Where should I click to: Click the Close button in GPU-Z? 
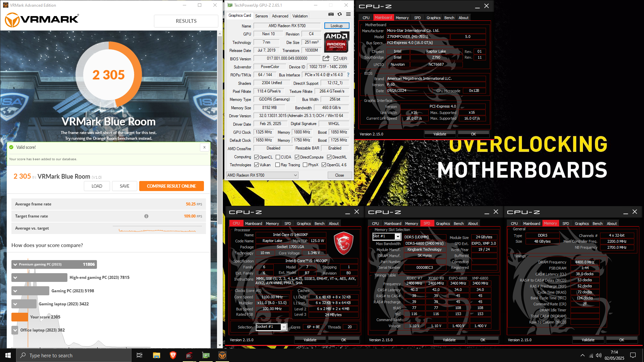pyautogui.click(x=339, y=175)
